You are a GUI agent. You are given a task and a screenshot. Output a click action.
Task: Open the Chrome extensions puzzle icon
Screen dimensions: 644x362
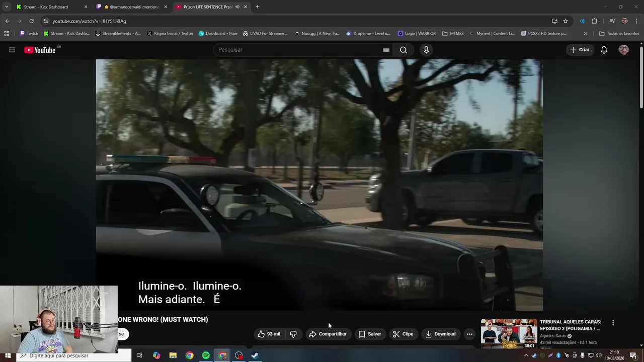[x=594, y=21]
